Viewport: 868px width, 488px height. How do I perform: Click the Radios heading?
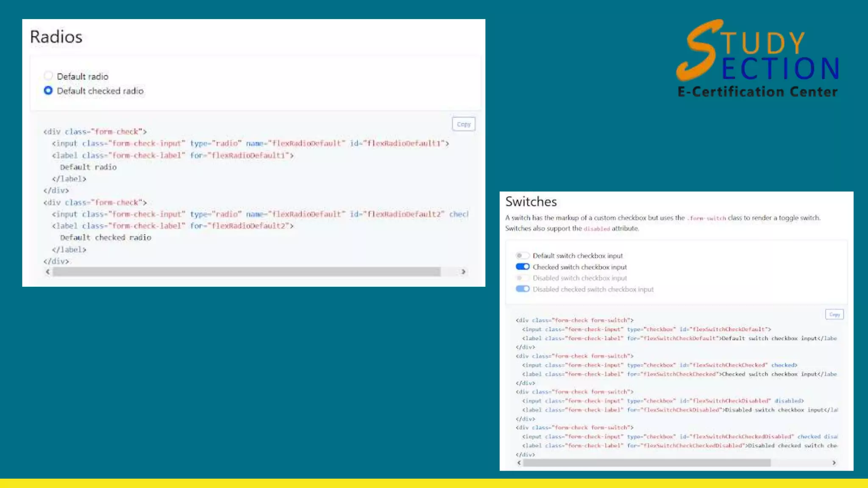point(56,37)
